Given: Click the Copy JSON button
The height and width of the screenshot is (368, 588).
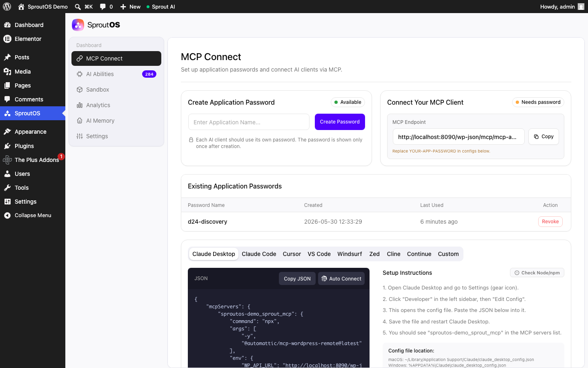Looking at the screenshot, I should pos(297,278).
